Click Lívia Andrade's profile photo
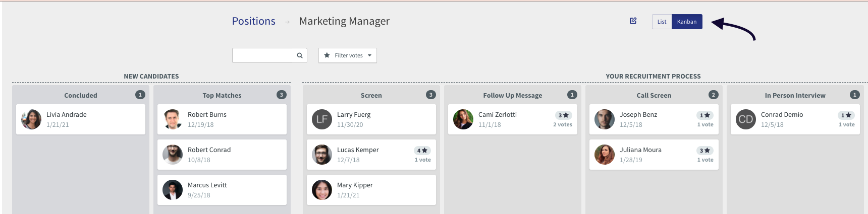868x214 pixels. pos(31,119)
